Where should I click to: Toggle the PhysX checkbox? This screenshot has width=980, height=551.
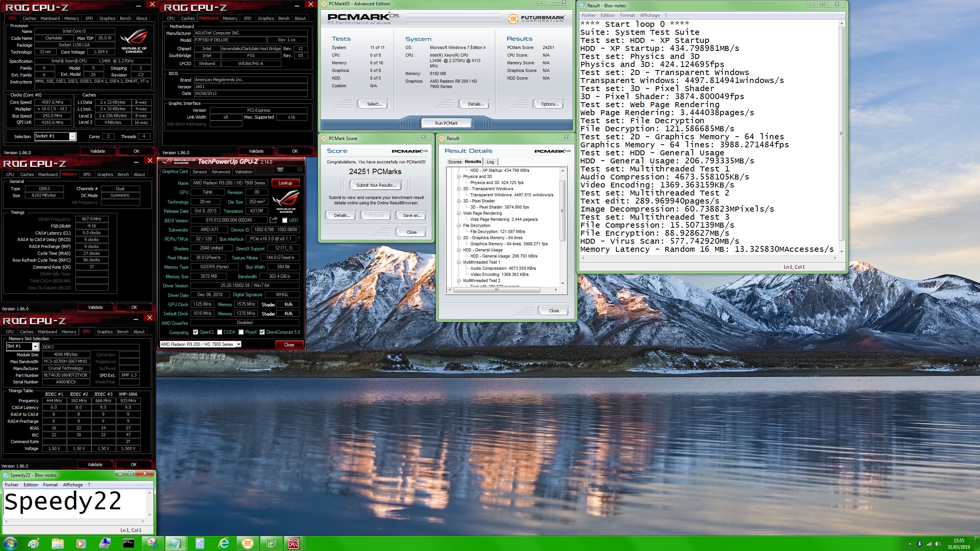pyautogui.click(x=241, y=332)
